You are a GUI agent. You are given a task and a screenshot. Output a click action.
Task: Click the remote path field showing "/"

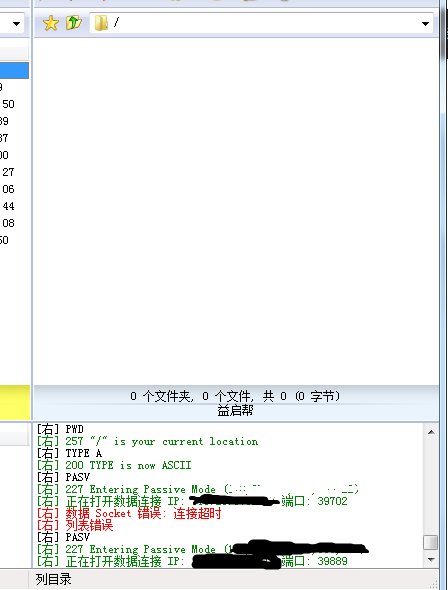click(x=261, y=23)
